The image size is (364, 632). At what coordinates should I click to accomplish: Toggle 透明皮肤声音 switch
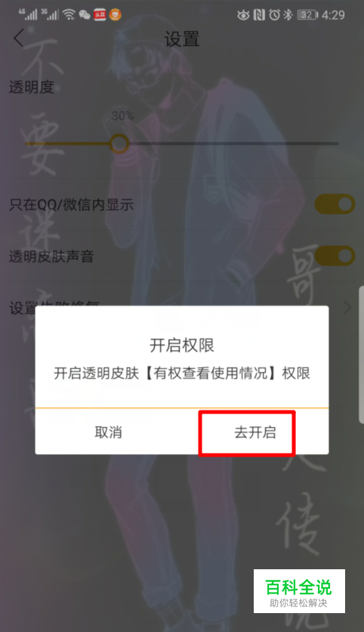pos(335,256)
